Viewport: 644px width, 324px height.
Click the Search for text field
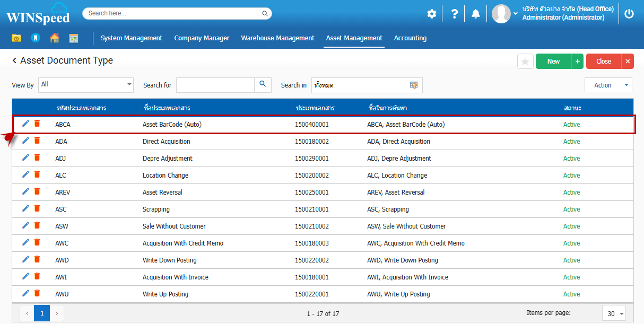tap(215, 85)
